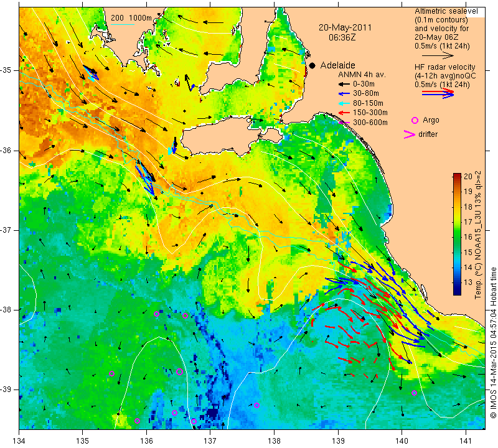Click the latitude axis label -36
The image size is (498, 448).
(x=6, y=150)
